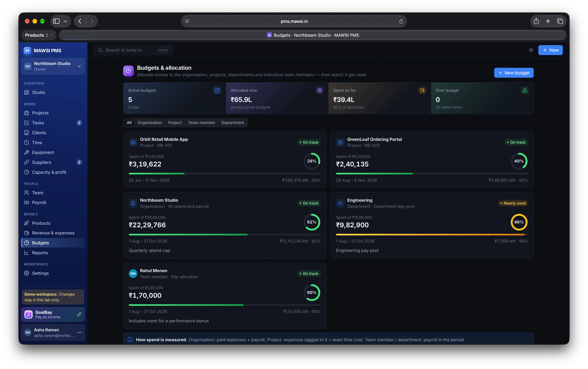Click the New budget button
The width and height of the screenshot is (588, 369).
pyautogui.click(x=514, y=73)
